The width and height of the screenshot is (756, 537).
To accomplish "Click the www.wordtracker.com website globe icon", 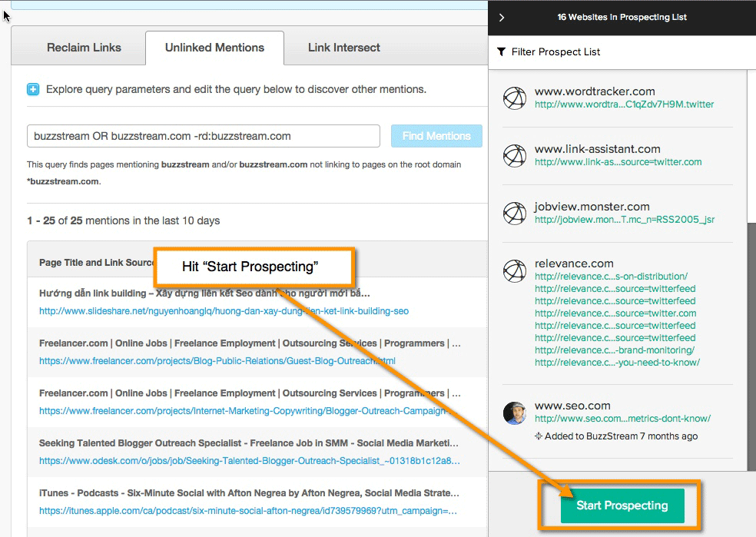I will coord(515,98).
